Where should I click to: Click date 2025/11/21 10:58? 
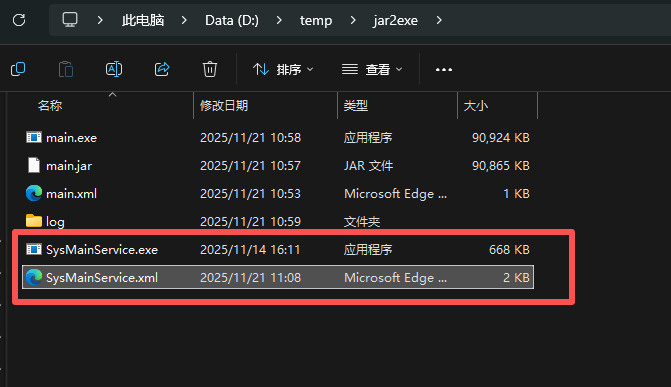pos(250,138)
